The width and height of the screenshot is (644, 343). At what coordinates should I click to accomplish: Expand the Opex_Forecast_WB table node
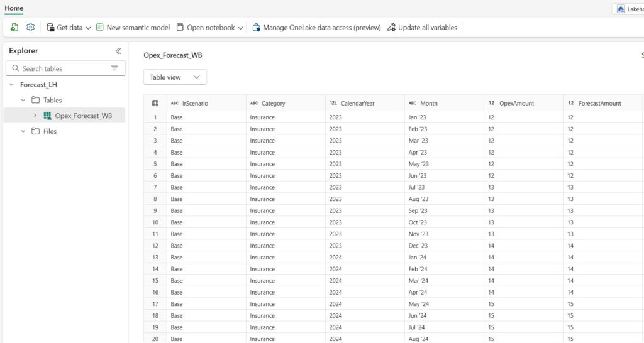[35, 116]
